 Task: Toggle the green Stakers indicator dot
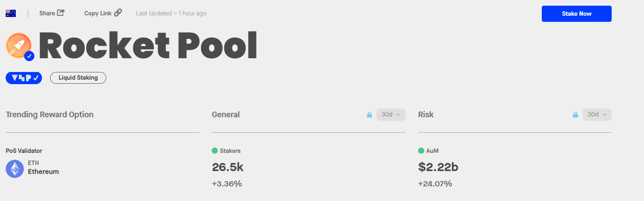click(x=215, y=151)
